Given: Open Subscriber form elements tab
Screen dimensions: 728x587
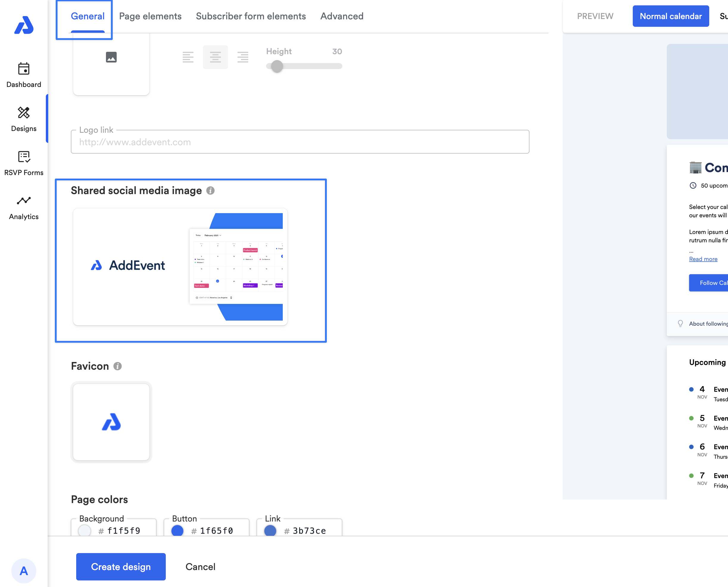Looking at the screenshot, I should 251,16.
